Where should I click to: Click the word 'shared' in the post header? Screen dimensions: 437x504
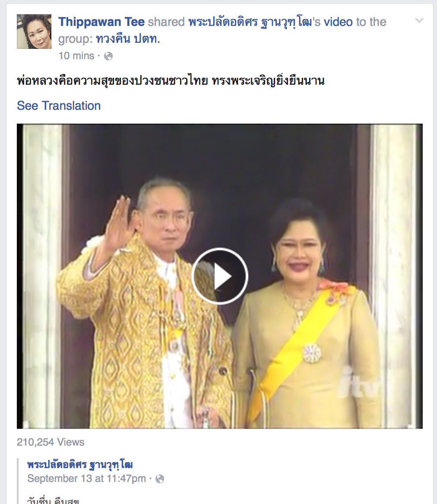166,22
